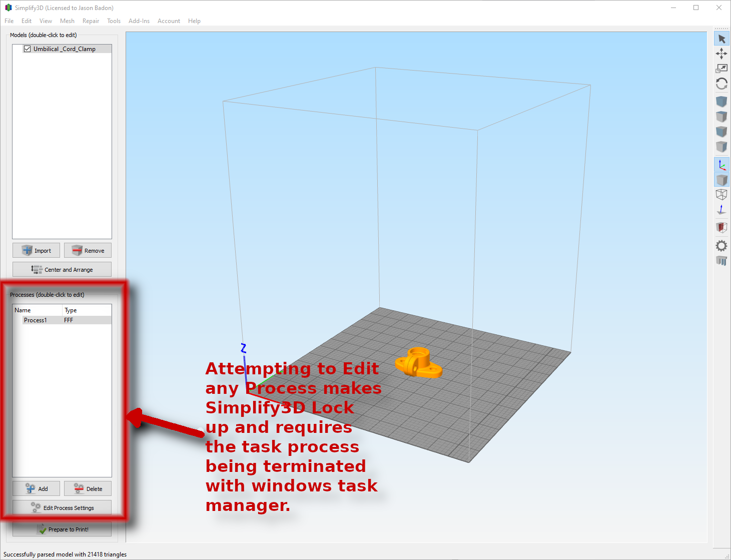731x560 pixels.
Task: Select the Umbilical_Cord_Clamp model name
Action: point(65,49)
